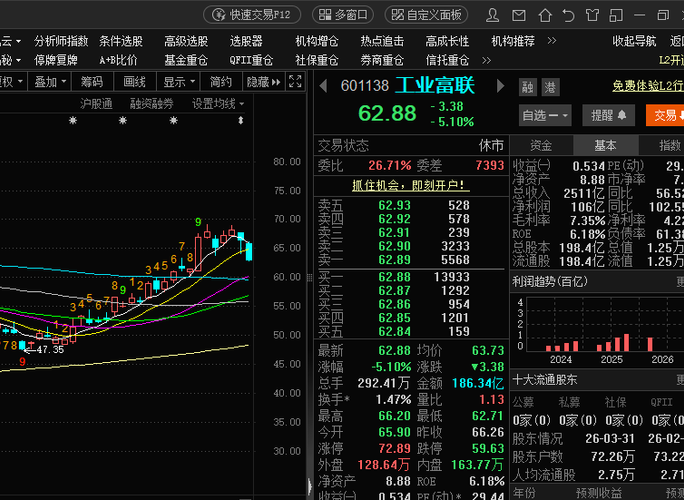
Task: Open the mail message icon
Action: 519,16
